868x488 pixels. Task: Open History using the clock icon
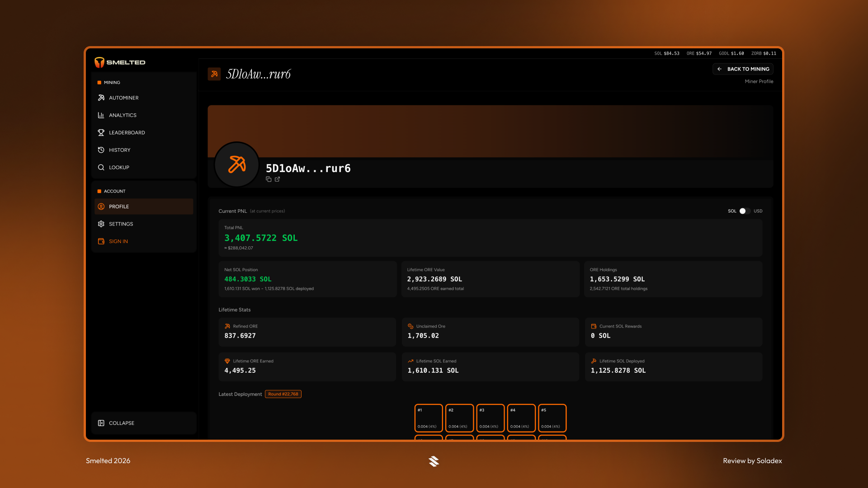click(101, 150)
